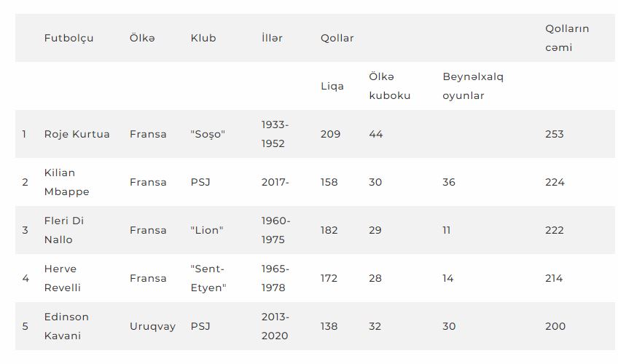Click Mbappe's league goals value 158
Screen dimensions: 618x364
tap(329, 182)
